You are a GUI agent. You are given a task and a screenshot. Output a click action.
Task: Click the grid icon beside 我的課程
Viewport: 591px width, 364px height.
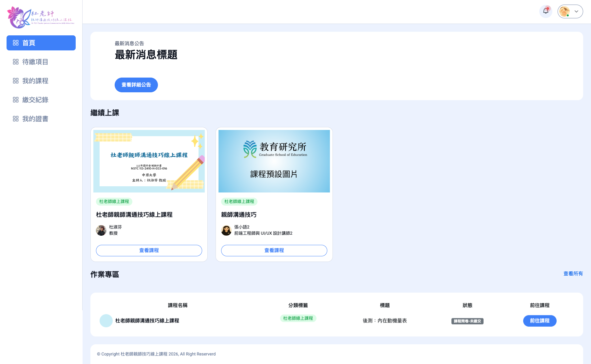(16, 81)
